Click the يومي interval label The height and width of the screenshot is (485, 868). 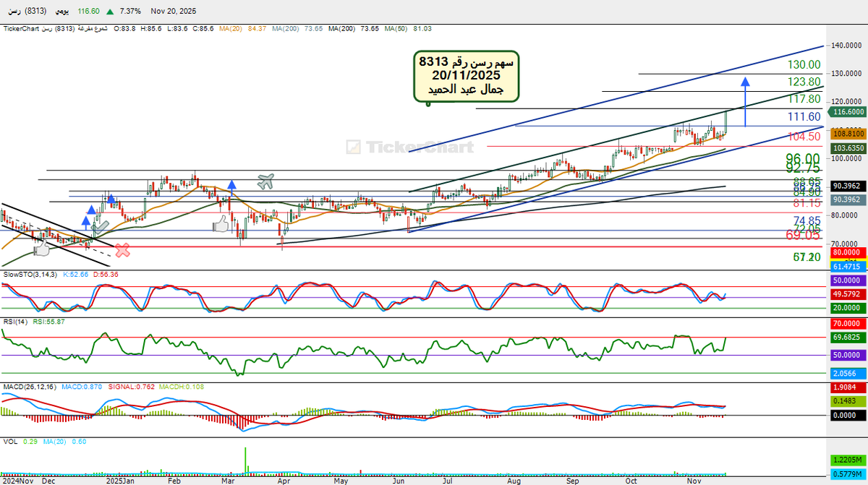(61, 12)
